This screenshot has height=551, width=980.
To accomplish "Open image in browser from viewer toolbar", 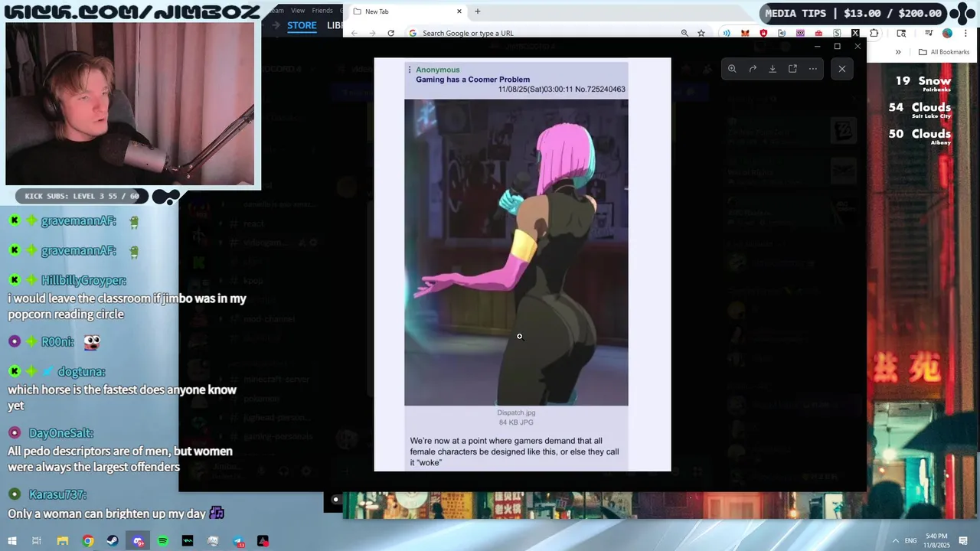I will tap(792, 69).
